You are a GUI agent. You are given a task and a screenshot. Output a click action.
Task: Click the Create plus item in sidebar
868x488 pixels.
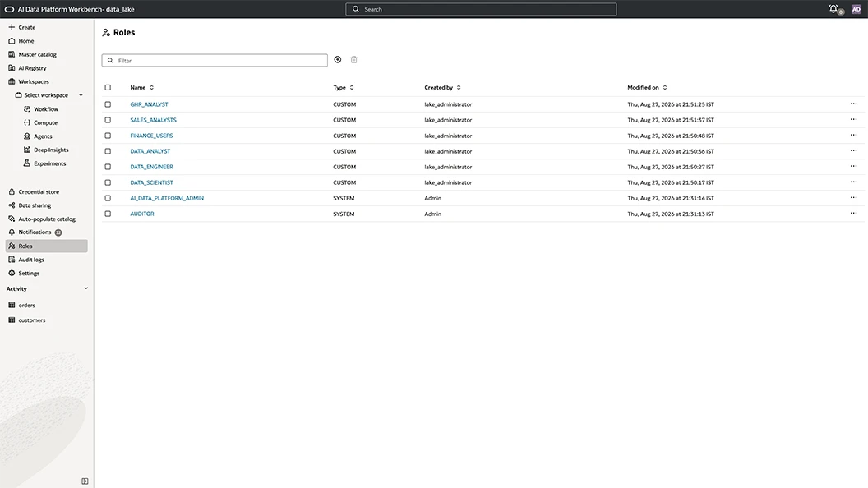[22, 27]
